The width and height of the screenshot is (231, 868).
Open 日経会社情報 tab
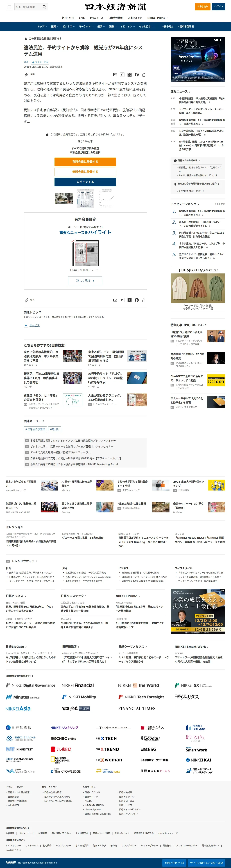coord(116,18)
